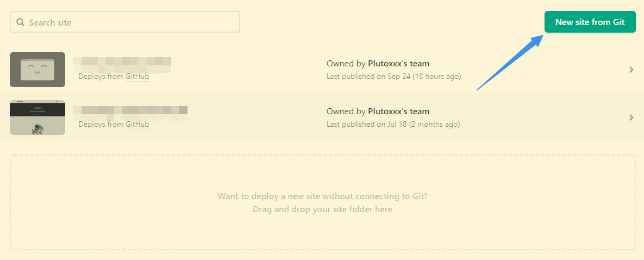The image size is (644, 260).
Task: Click the magnifying glass search icon
Action: pos(21,22)
